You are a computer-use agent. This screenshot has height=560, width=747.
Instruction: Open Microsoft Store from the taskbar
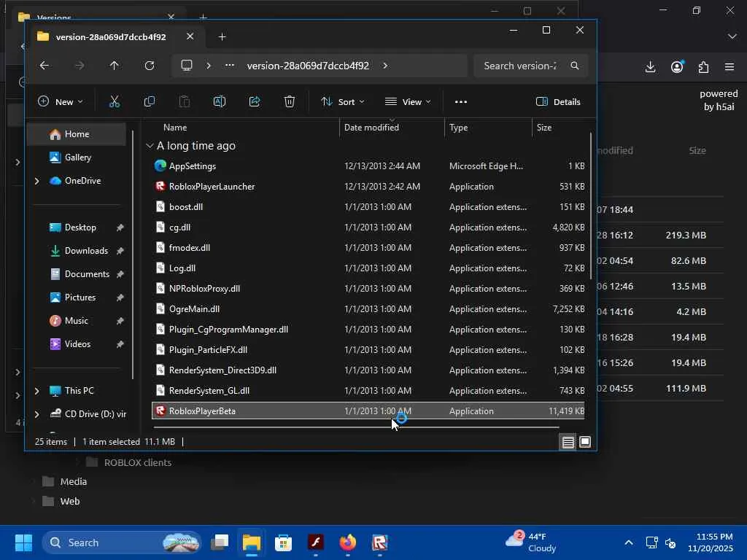coord(284,542)
